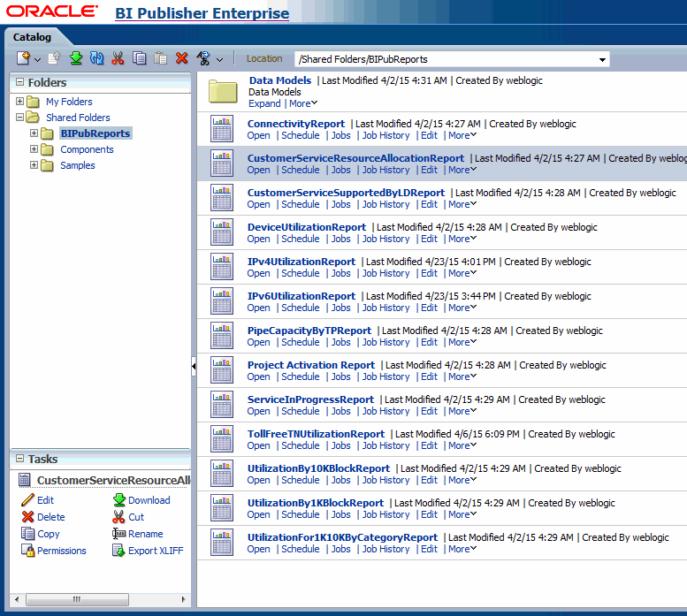Viewport: 687px width, 616px height.
Task: Click Job History for DeviceUtilizationReport
Action: (x=386, y=239)
